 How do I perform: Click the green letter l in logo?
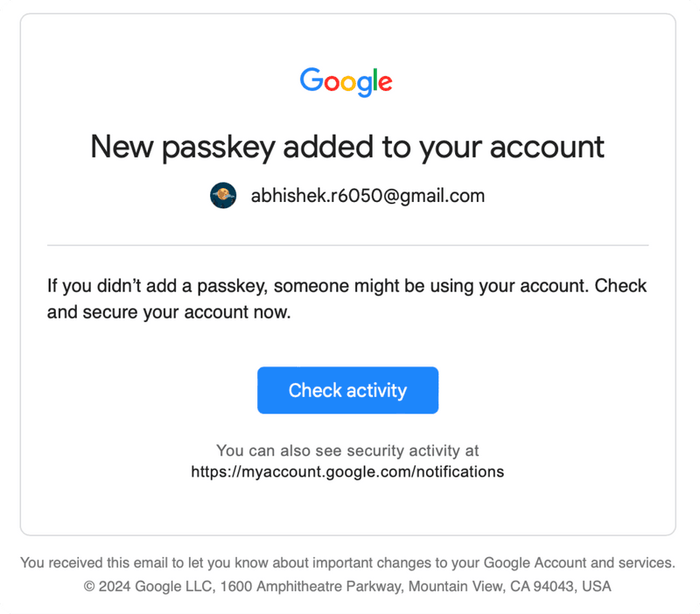(x=375, y=80)
